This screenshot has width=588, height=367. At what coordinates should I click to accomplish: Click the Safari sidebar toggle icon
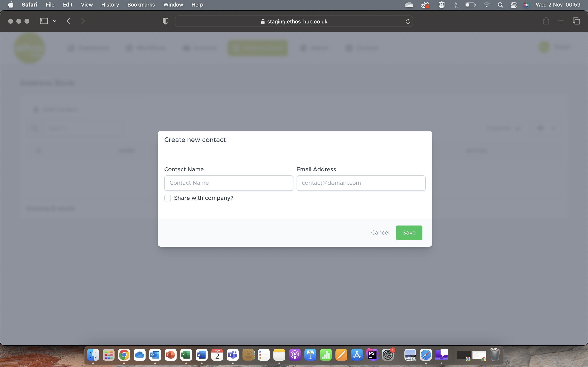click(44, 21)
